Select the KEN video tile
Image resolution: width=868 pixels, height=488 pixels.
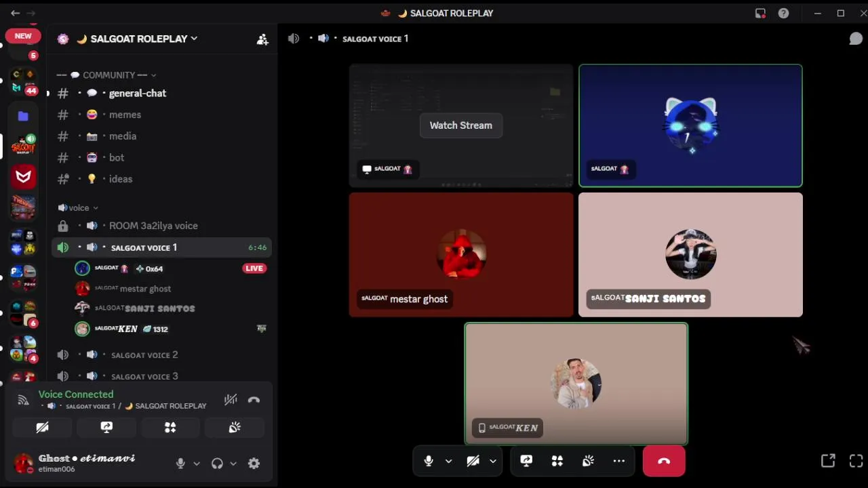(576, 384)
